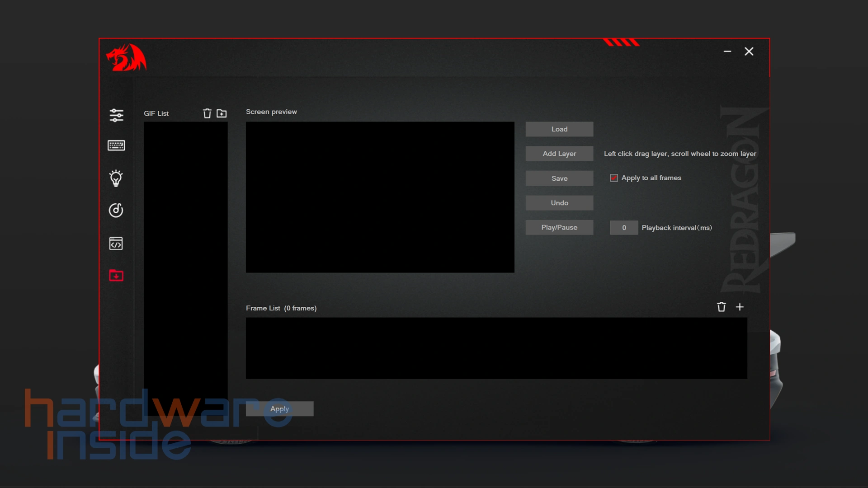Click the GIF List import folder icon
This screenshot has height=488, width=868.
click(x=222, y=113)
